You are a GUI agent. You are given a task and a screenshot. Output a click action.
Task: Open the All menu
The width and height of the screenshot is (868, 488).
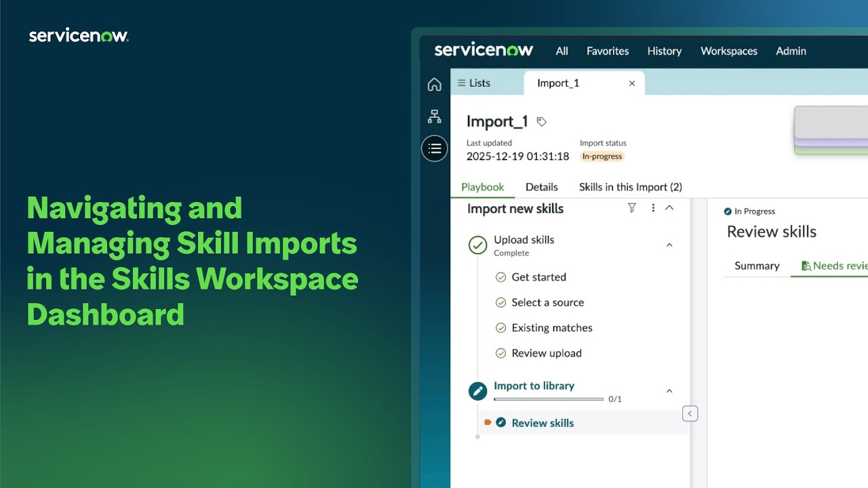pos(562,51)
